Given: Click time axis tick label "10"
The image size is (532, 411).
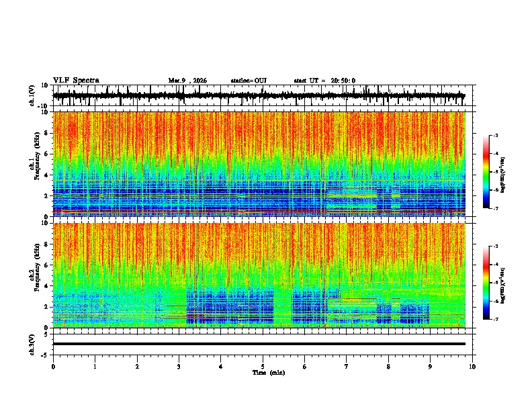Looking at the screenshot, I should 472,367.
